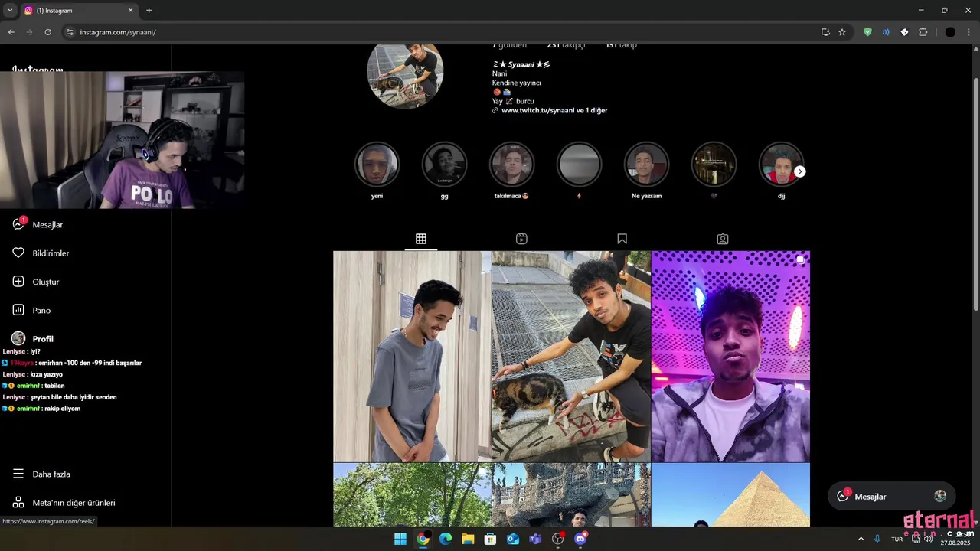980x551 pixels.
Task: Select the (1) Instagram tab
Action: 79,11
